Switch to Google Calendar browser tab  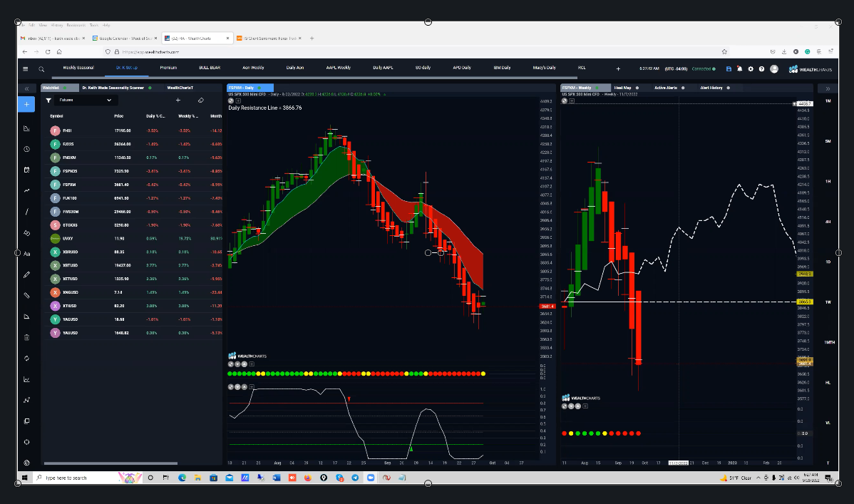125,38
